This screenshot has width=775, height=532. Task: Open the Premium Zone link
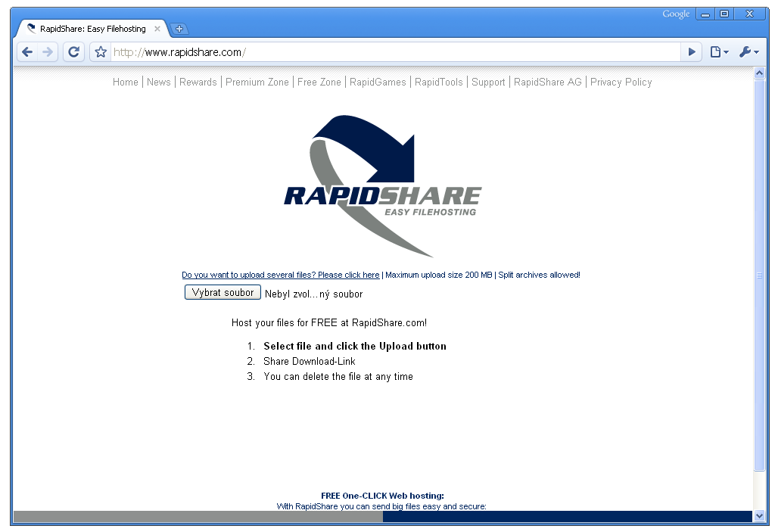point(257,82)
